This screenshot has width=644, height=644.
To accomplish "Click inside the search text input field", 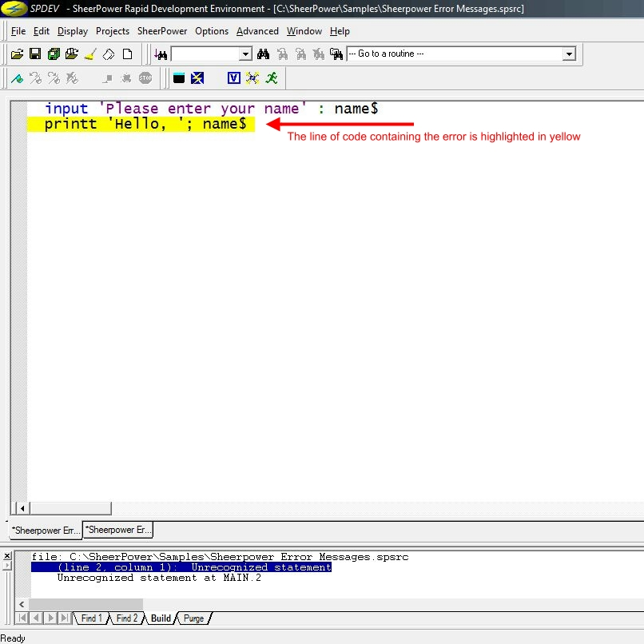I will (205, 54).
